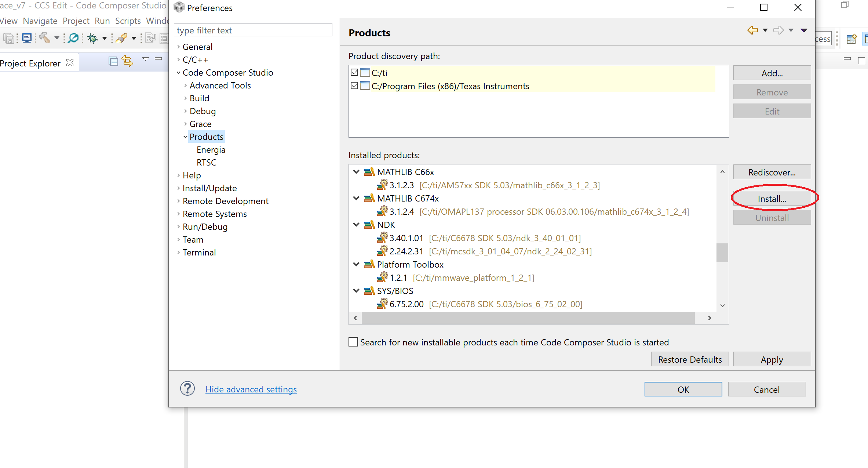Click the help question mark icon

tap(187, 389)
